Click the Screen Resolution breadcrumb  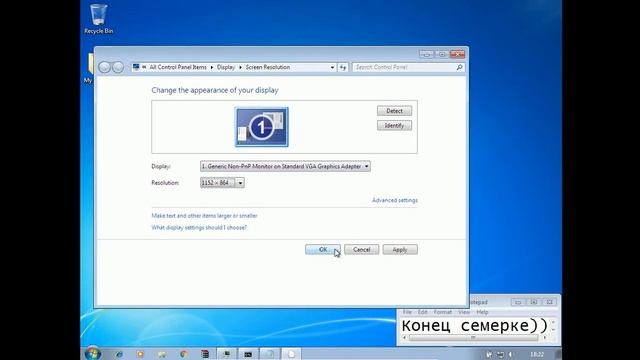pyautogui.click(x=268, y=67)
